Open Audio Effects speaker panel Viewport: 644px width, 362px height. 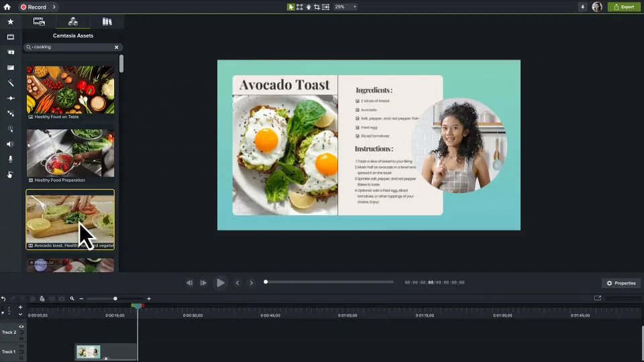10,144
